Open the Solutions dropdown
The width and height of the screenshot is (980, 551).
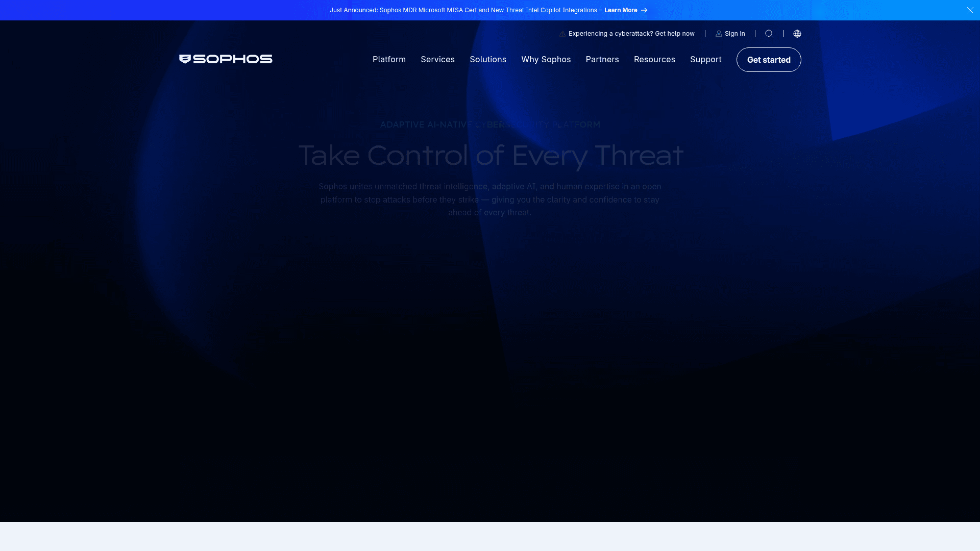tap(488, 60)
